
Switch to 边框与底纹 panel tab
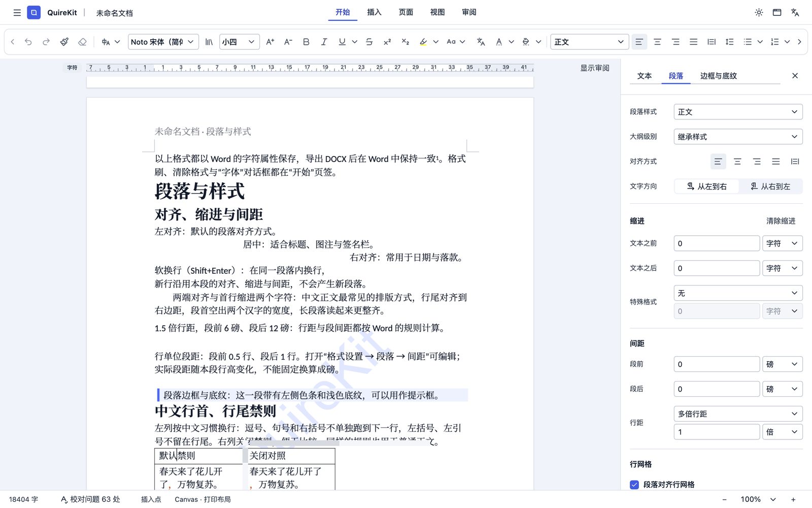(718, 76)
